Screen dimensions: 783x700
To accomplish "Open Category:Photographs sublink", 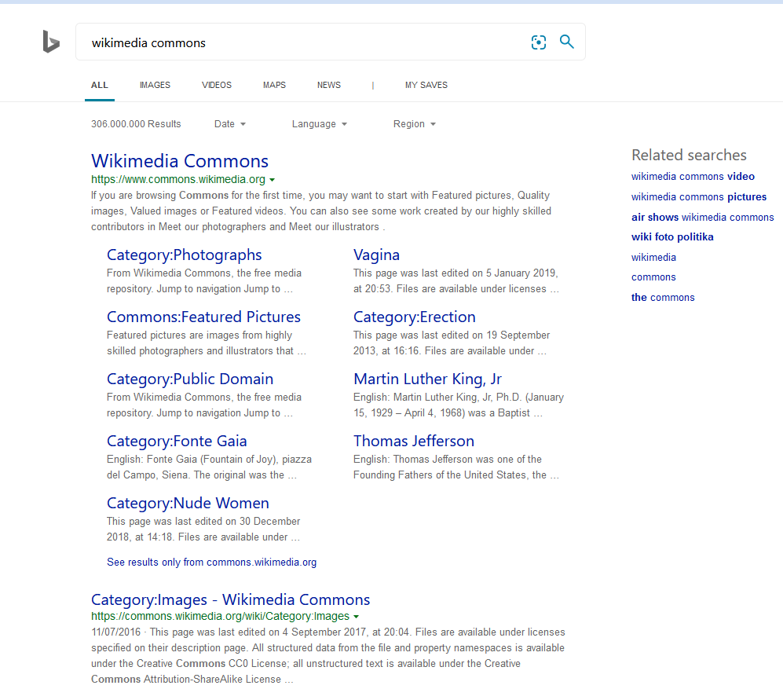I will [185, 255].
